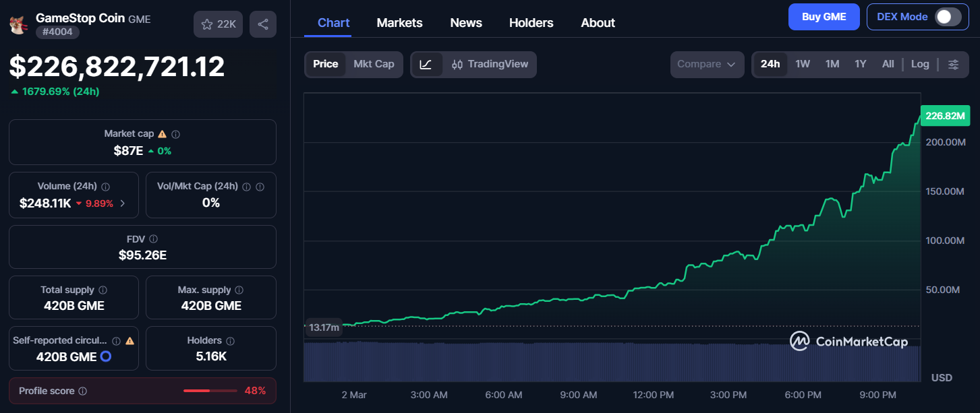Switch to the Holders tab
Image resolution: width=980 pixels, height=413 pixels.
tap(531, 23)
